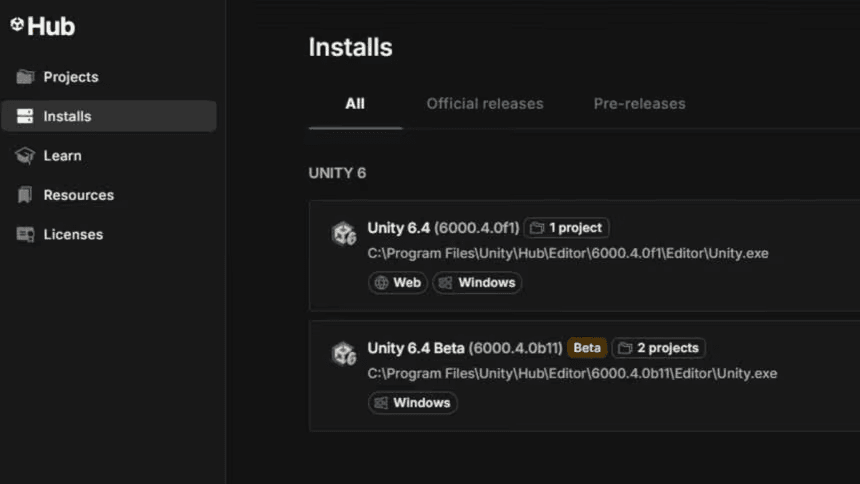Click the 2 projects badge

[x=659, y=348]
